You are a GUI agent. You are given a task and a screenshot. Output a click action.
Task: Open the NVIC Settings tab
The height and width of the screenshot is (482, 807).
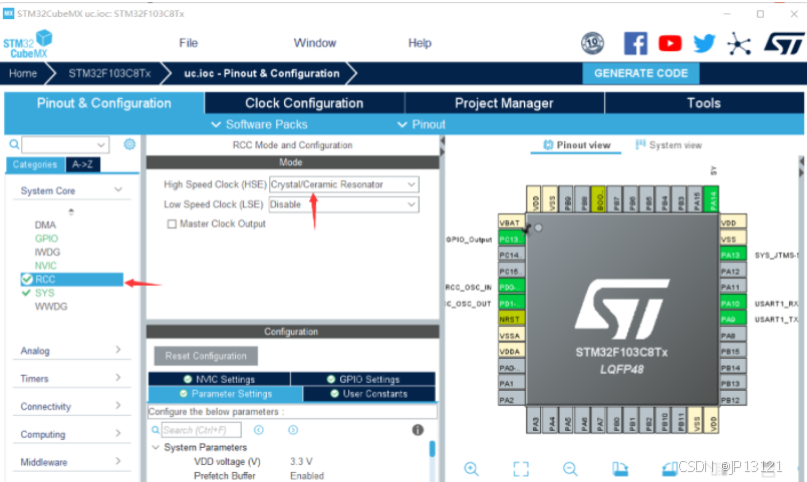(x=219, y=379)
